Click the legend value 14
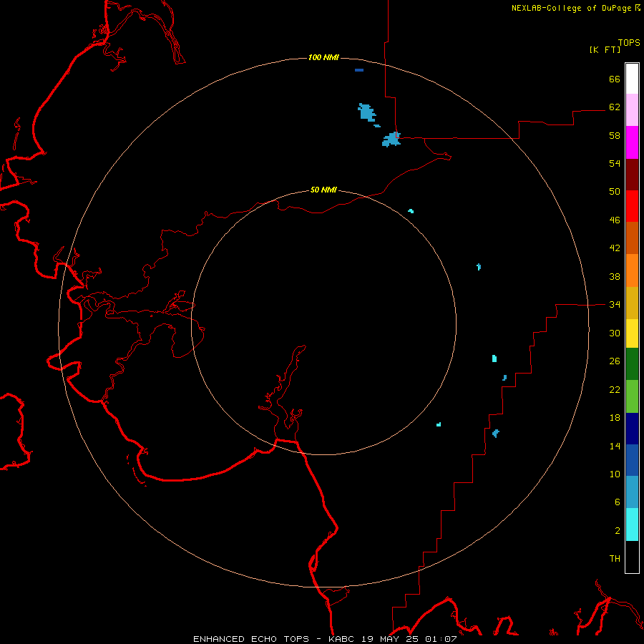 (x=615, y=446)
